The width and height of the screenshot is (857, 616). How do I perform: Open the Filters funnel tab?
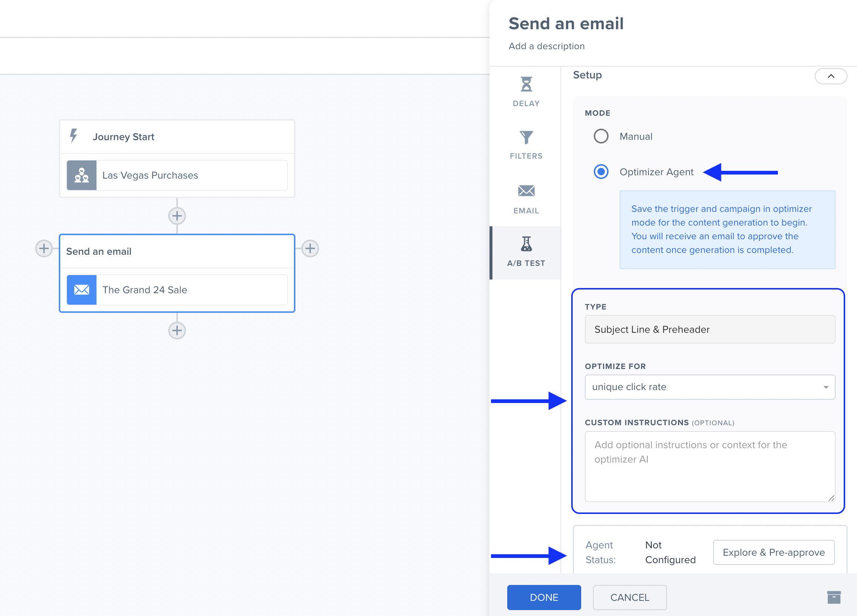pos(526,145)
